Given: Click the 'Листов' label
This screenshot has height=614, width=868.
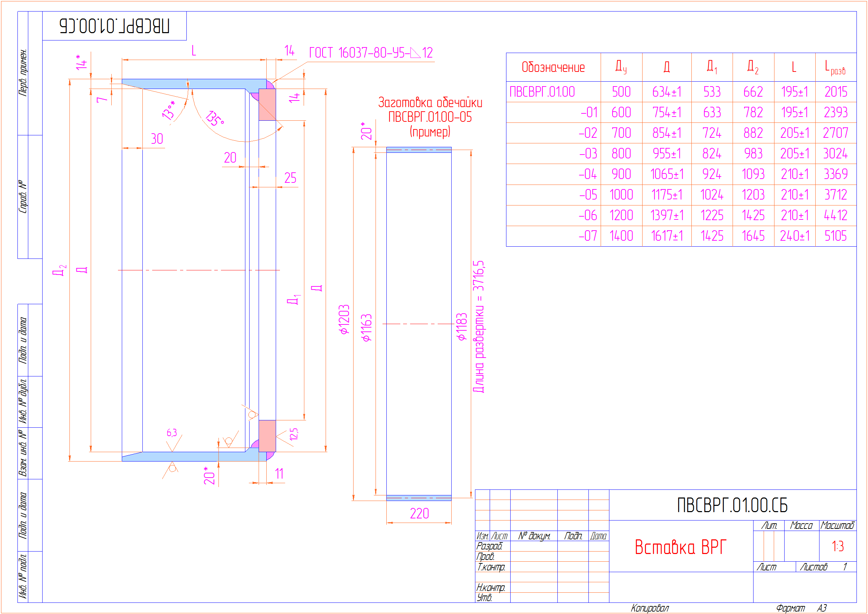Looking at the screenshot, I should click(x=814, y=567).
